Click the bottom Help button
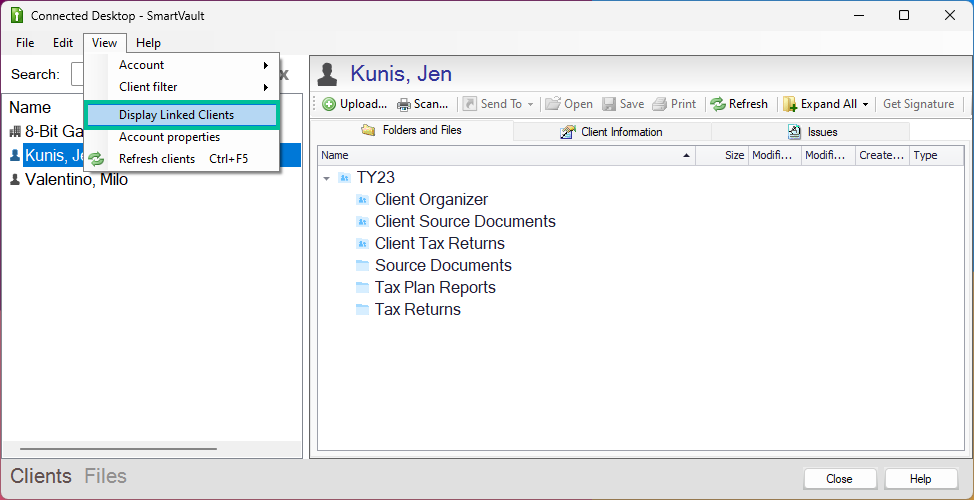 tap(921, 479)
